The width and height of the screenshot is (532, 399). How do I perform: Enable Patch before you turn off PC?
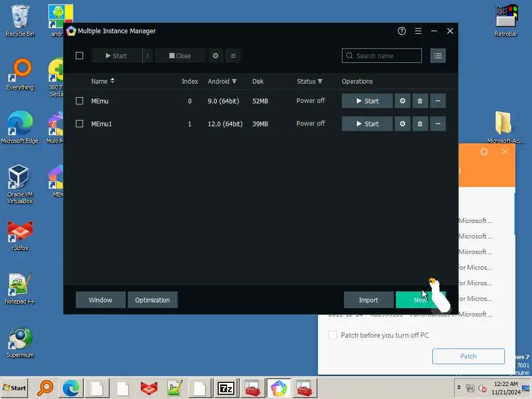(332, 335)
